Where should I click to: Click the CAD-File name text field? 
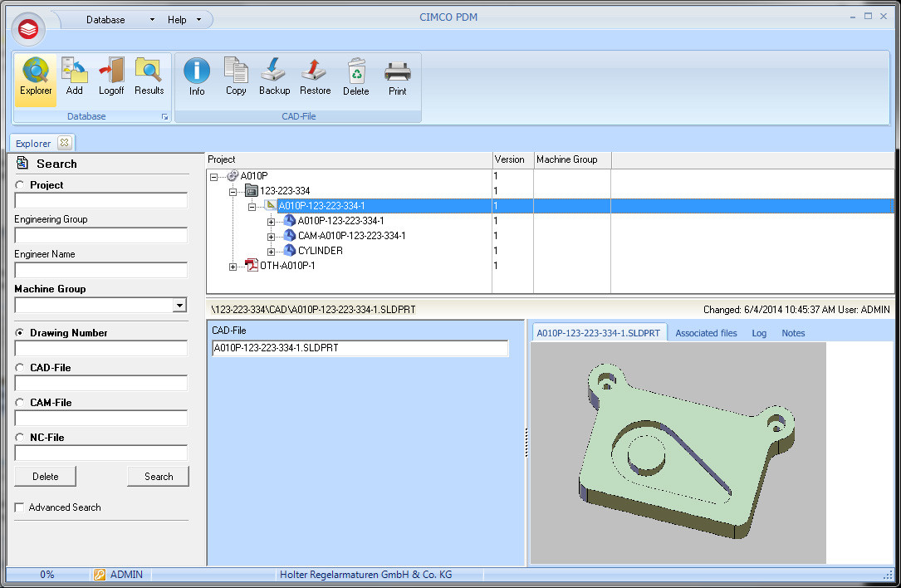(x=360, y=348)
